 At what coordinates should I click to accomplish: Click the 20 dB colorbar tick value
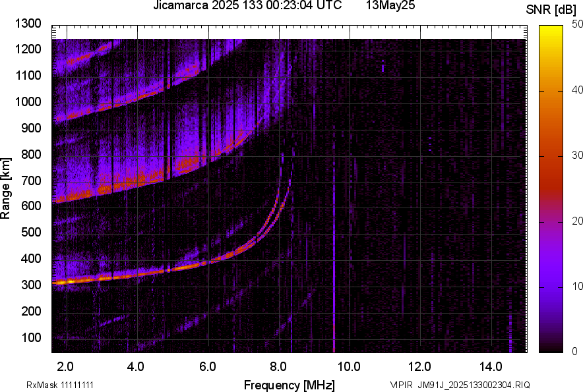click(577, 221)
